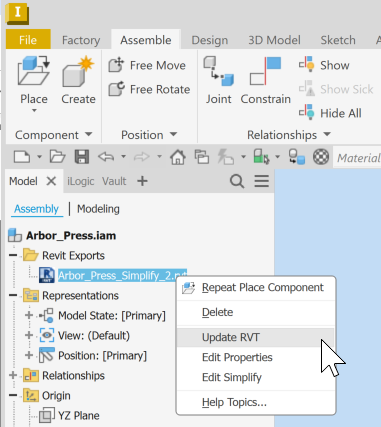381x427 pixels.
Task: Click the green select priority icon
Action: coord(262,157)
